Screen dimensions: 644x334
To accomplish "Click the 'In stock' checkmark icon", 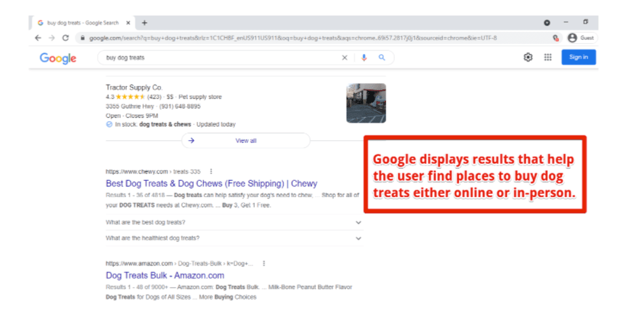I will point(109,124).
